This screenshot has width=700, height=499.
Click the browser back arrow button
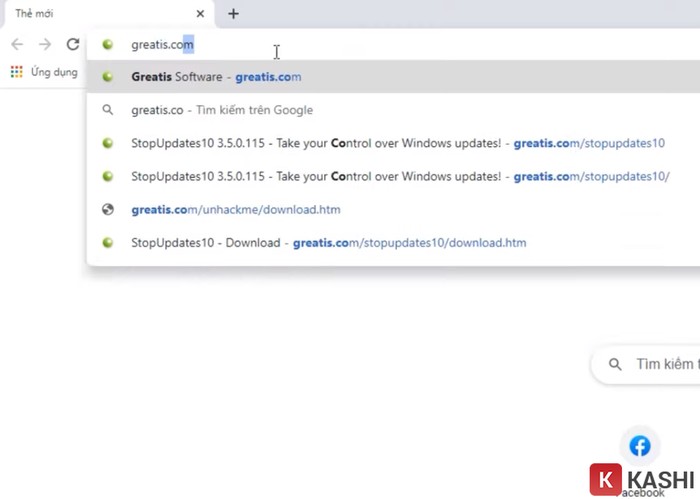(x=17, y=44)
